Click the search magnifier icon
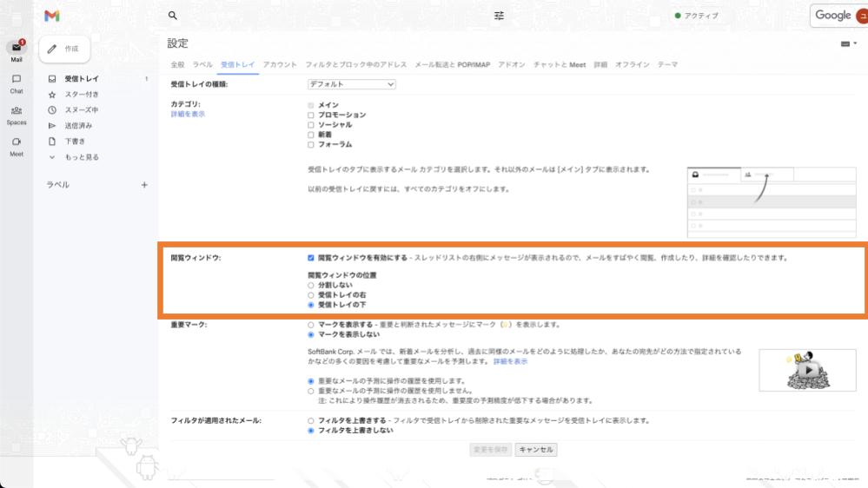The height and width of the screenshot is (488, 868). [173, 16]
